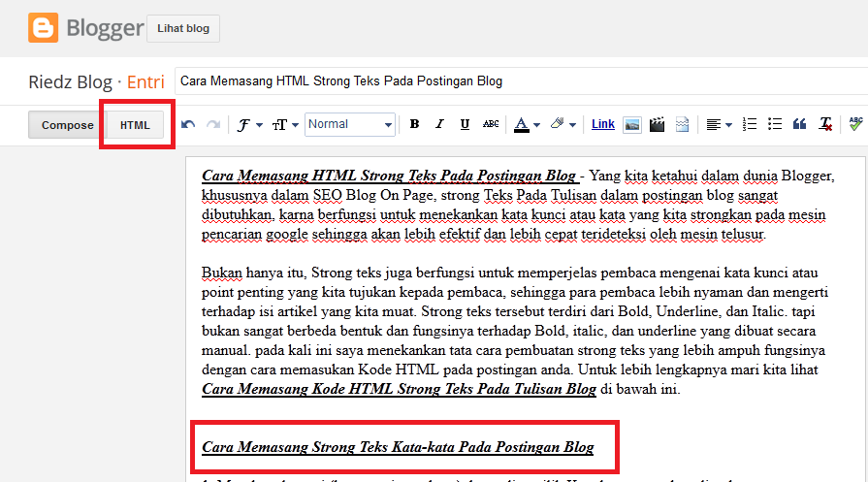This screenshot has width=868, height=482.
Task: Toggle strikethrough formatting
Action: [491, 124]
